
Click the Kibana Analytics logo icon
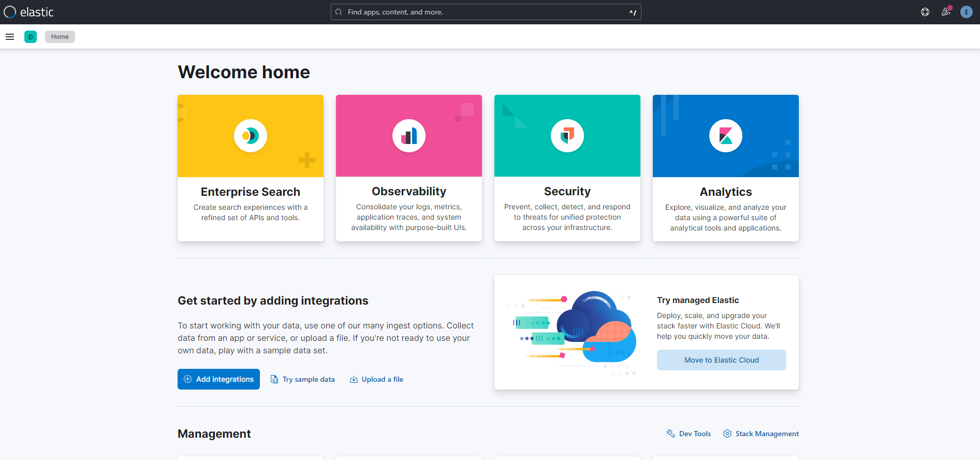726,136
